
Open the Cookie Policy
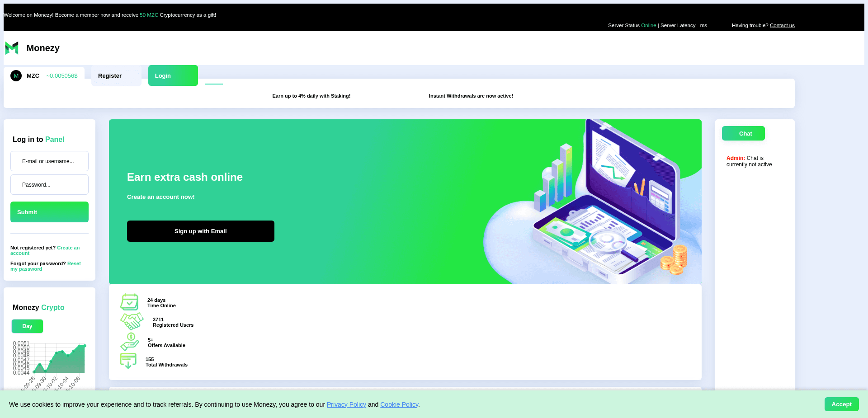click(399, 404)
